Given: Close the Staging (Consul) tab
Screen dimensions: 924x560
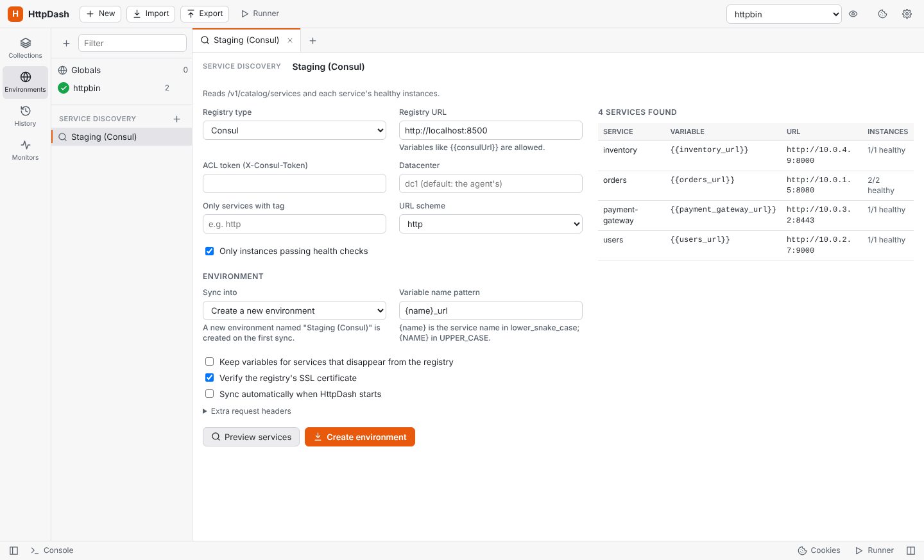Looking at the screenshot, I should pos(290,40).
